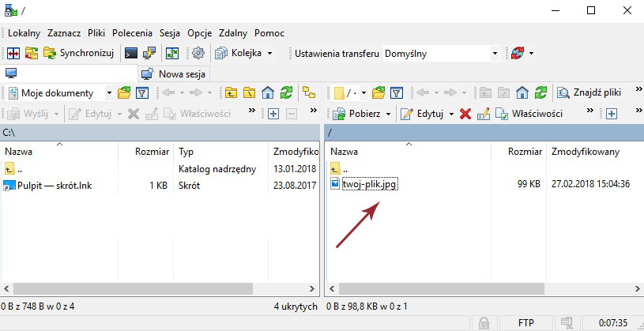Refresh the remote directory listing
This screenshot has height=331, width=644.
pos(540,93)
